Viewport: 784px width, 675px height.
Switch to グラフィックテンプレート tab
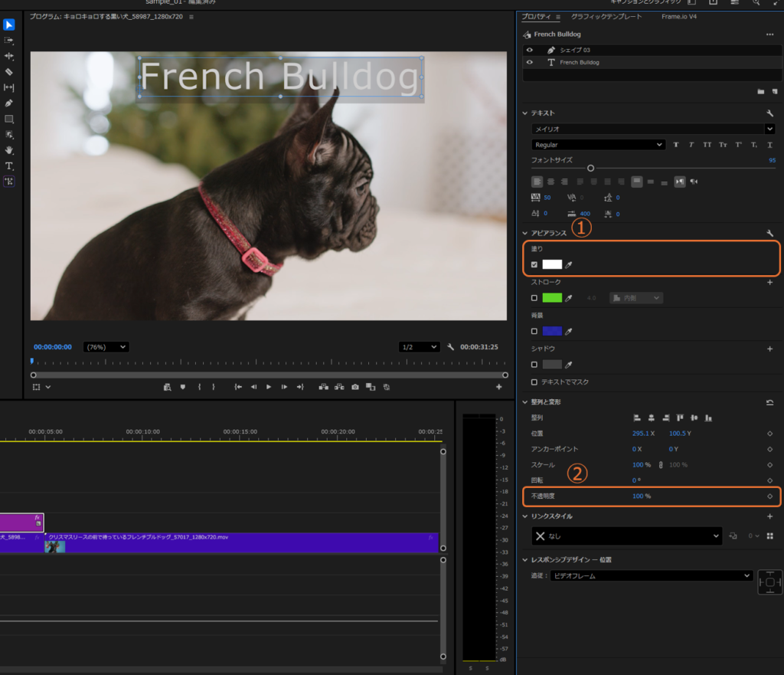[x=606, y=17]
